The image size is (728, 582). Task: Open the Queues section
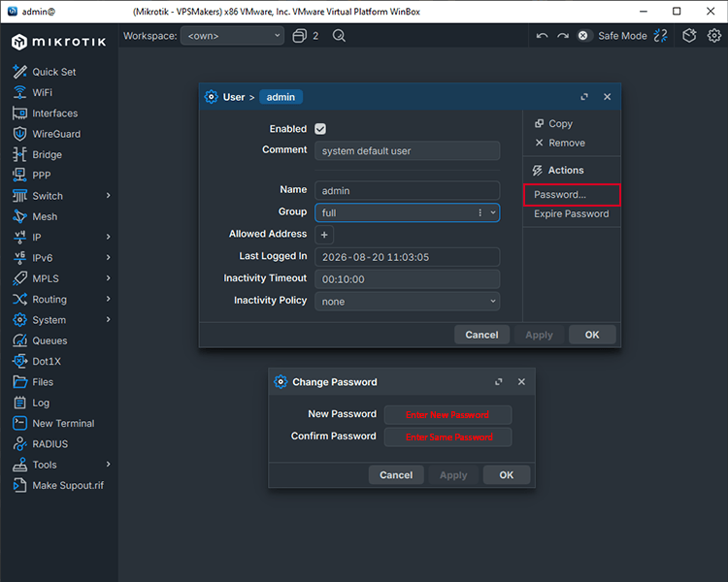[40, 340]
